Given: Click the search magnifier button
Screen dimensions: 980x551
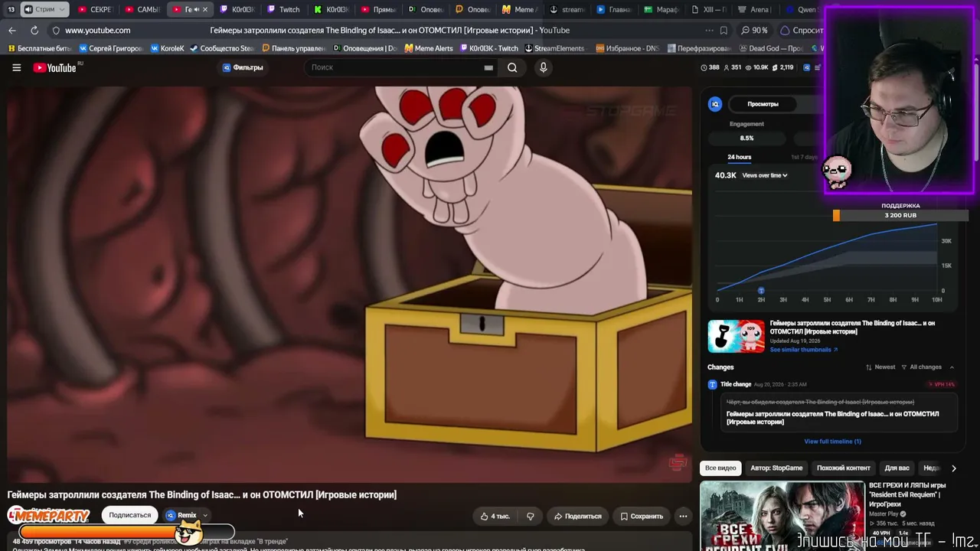Looking at the screenshot, I should click(512, 67).
